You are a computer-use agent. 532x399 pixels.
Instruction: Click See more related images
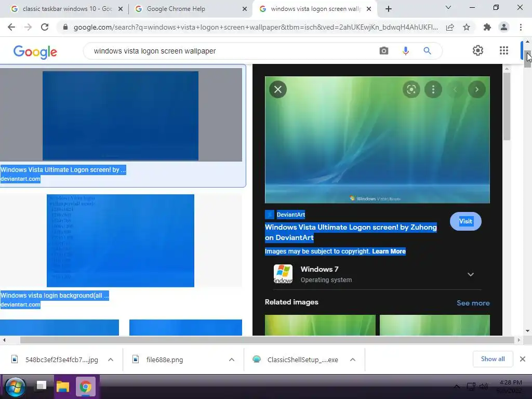click(x=473, y=303)
